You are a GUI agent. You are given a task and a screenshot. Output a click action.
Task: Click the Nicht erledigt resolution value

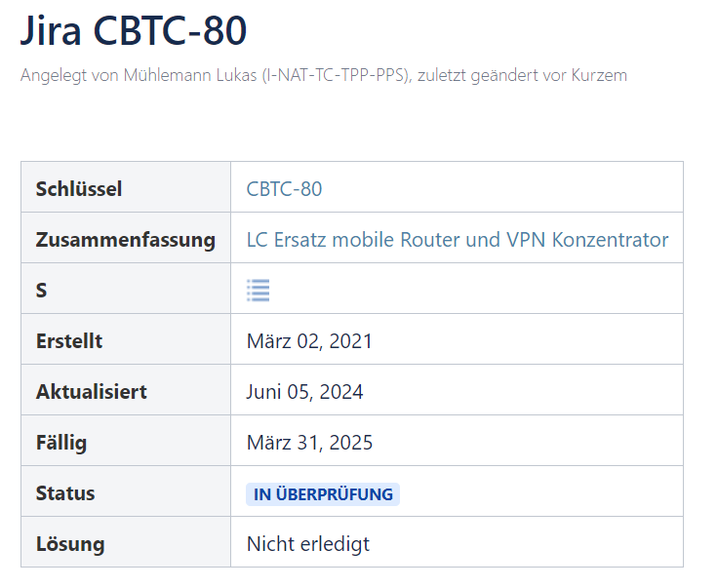[x=307, y=544]
